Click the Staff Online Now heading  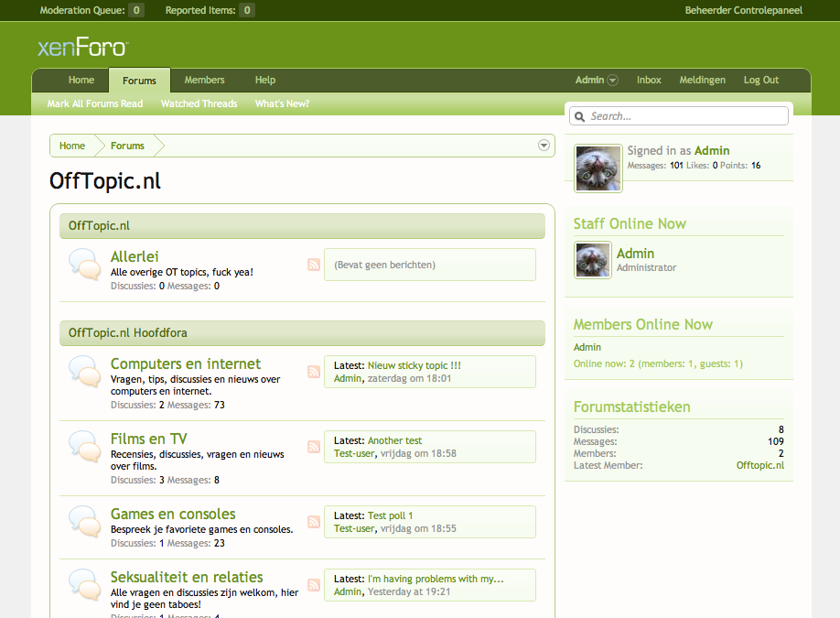(630, 223)
